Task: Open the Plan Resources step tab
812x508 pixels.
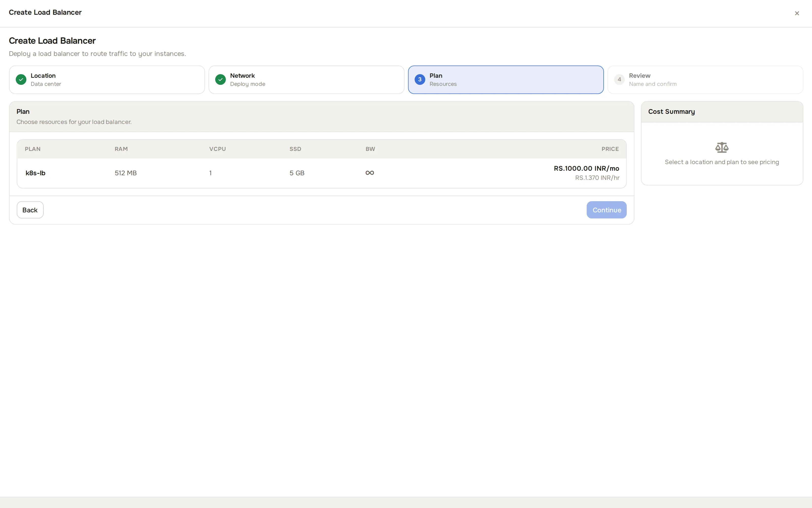Action: 506,80
